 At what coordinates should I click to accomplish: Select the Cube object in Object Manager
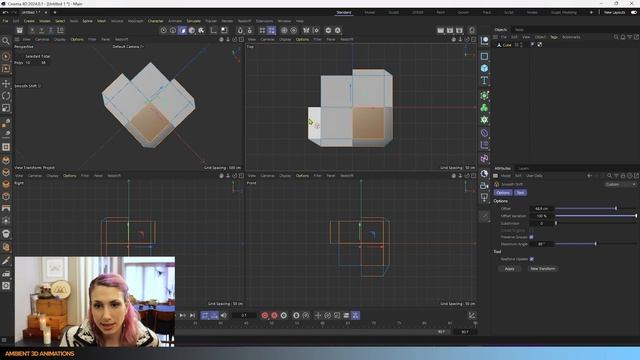click(507, 45)
